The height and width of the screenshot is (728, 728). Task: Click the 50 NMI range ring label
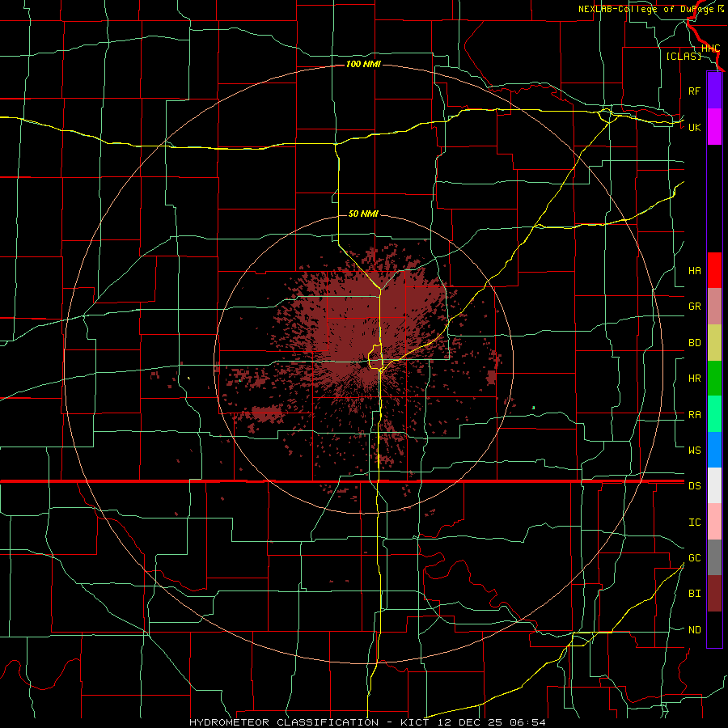tap(363, 214)
